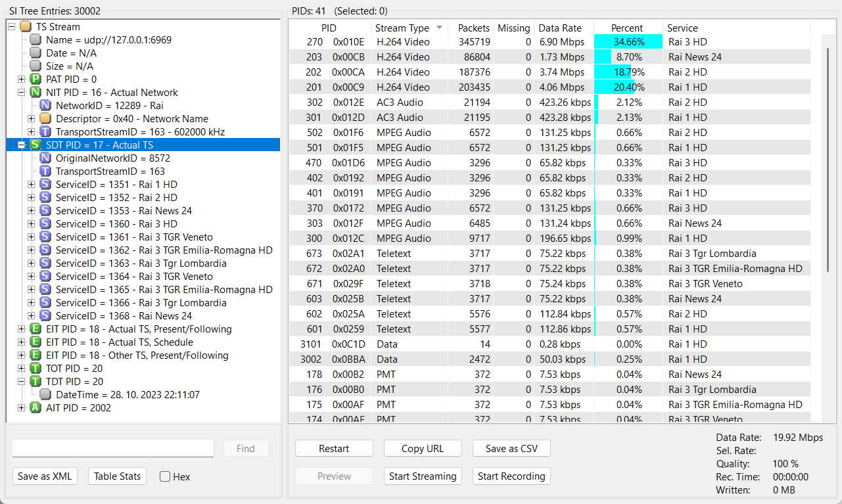Click the T icon of TransportStreamID = 163 - 602000 kHz
842x504 pixels.
(x=45, y=132)
